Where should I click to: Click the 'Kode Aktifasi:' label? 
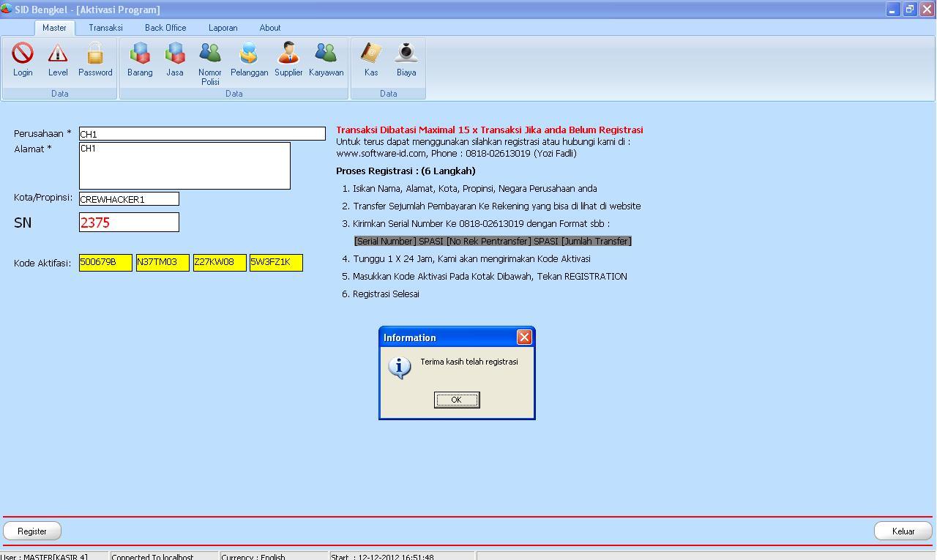pos(42,263)
